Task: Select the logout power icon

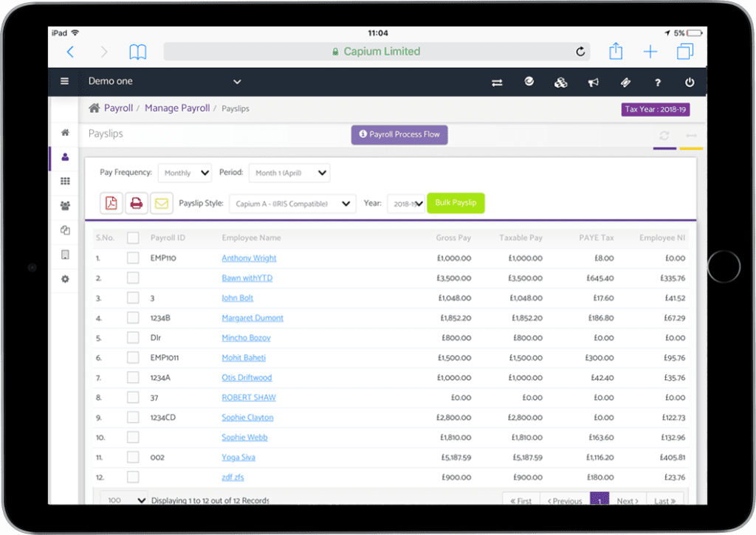Action: pos(689,81)
